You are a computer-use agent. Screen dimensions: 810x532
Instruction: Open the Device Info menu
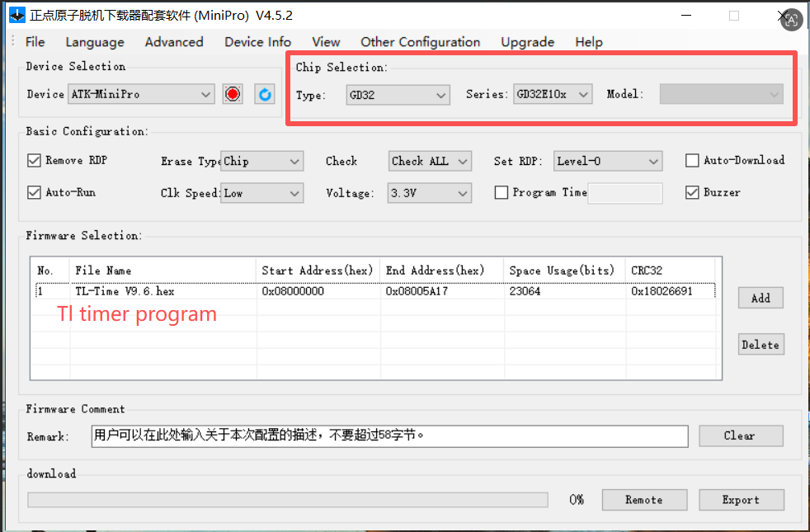(258, 42)
